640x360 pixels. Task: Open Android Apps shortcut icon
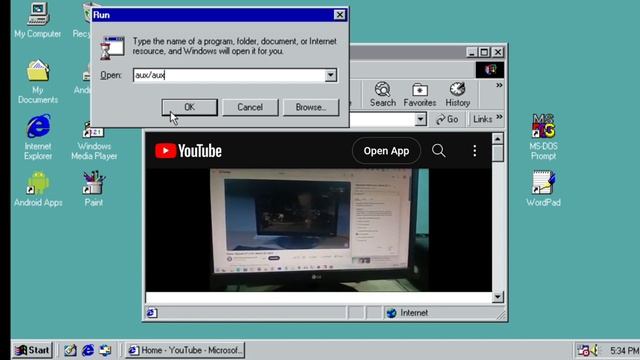point(38,189)
